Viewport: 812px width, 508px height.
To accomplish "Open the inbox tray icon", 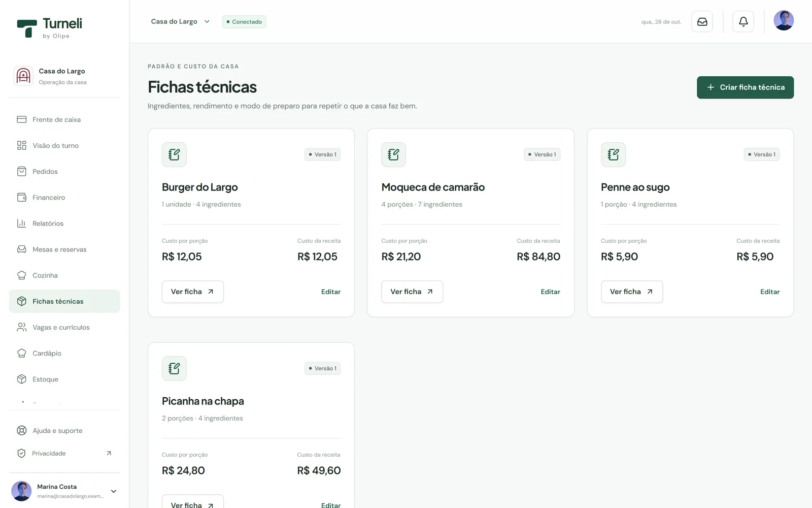I will (x=702, y=22).
